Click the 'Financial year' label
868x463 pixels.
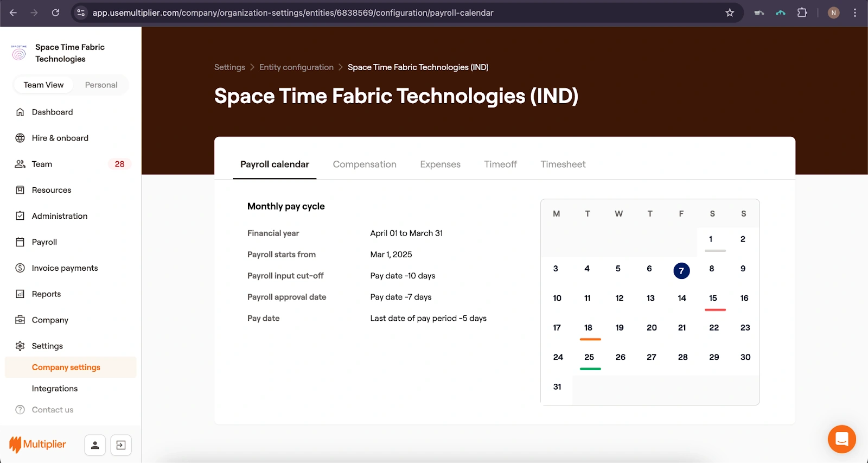pyautogui.click(x=273, y=233)
